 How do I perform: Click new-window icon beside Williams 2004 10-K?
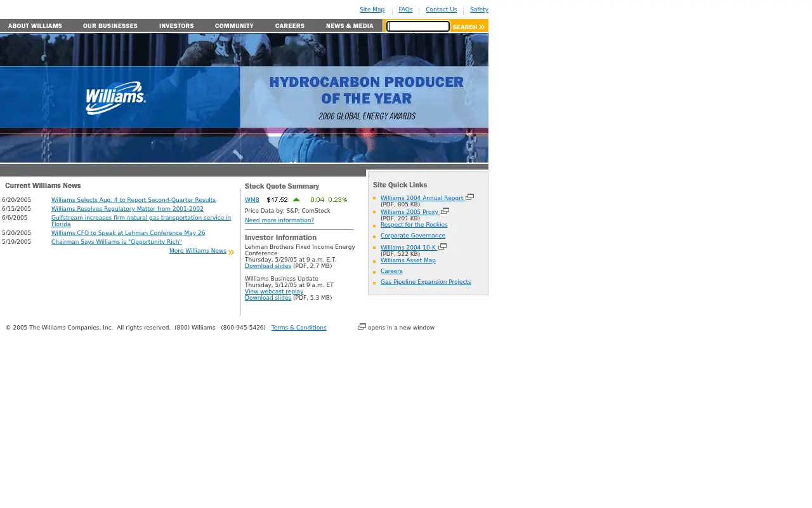tap(442, 247)
